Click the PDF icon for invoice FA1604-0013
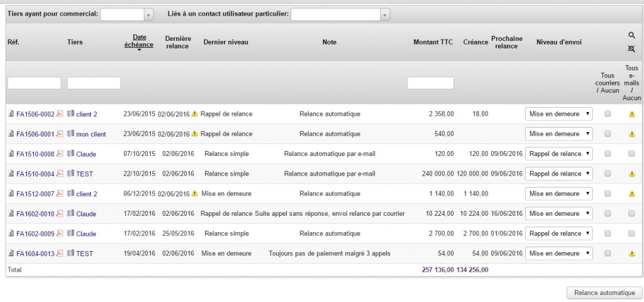Viewport: 644px width, 302px height. (60, 254)
